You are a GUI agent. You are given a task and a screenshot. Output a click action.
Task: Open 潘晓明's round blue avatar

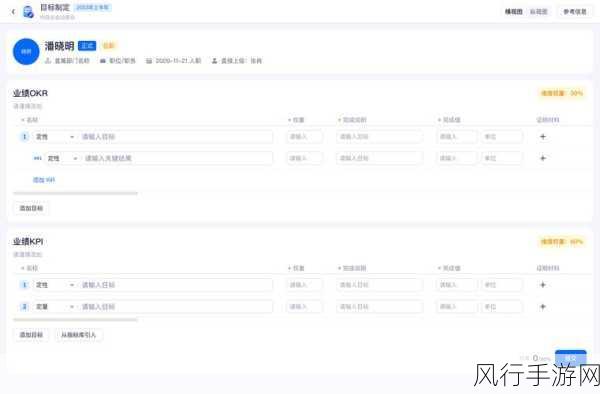pyautogui.click(x=26, y=52)
